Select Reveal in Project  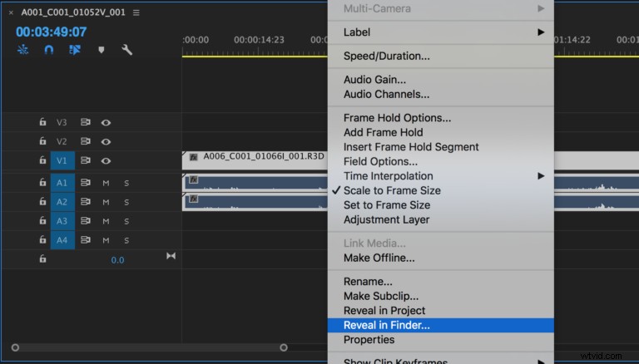click(440, 310)
